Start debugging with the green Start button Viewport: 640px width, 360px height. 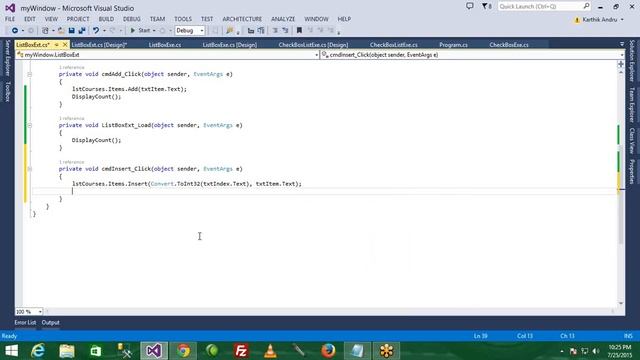click(x=140, y=31)
